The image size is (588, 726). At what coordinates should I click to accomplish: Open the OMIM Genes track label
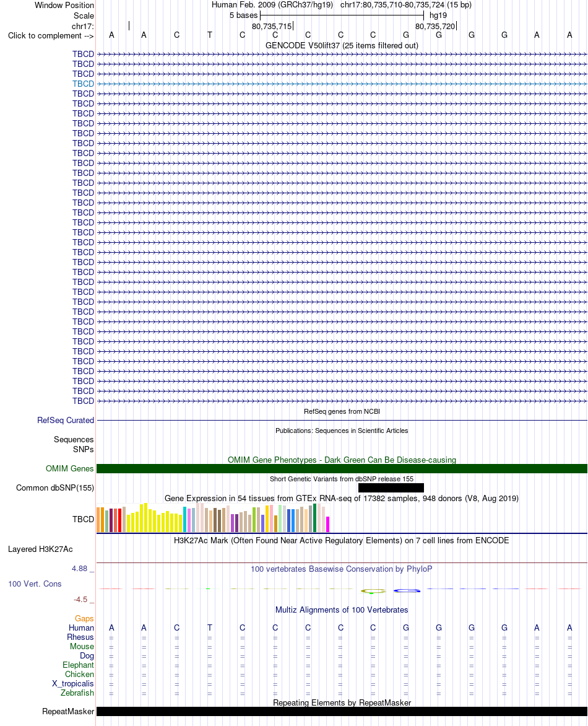(69, 468)
